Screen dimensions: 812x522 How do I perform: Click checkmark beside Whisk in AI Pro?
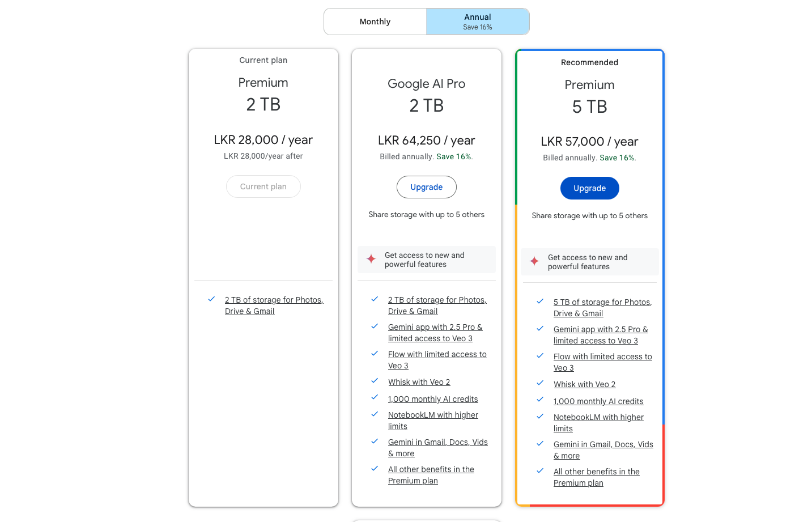(375, 380)
